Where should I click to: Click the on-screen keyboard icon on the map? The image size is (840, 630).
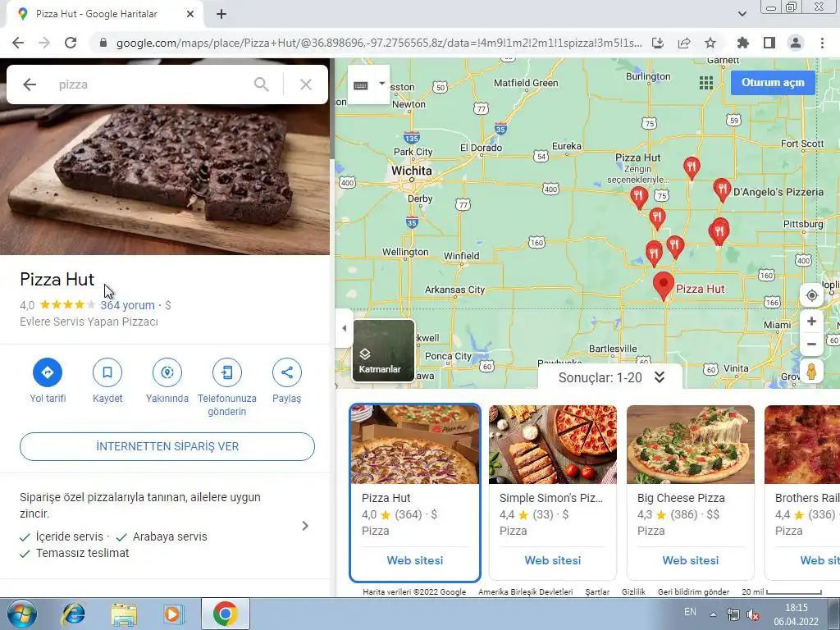pyautogui.click(x=361, y=85)
